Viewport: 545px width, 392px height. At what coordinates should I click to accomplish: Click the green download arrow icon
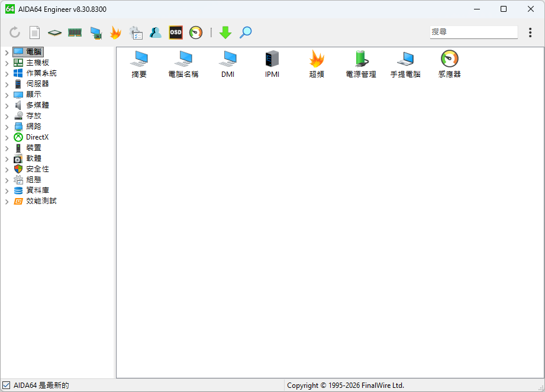click(x=225, y=33)
